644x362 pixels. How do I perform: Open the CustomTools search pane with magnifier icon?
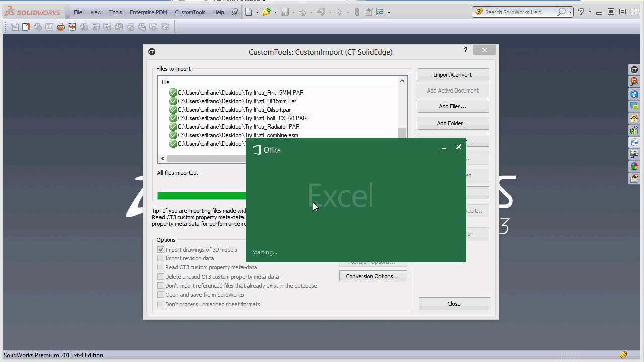pos(634,82)
